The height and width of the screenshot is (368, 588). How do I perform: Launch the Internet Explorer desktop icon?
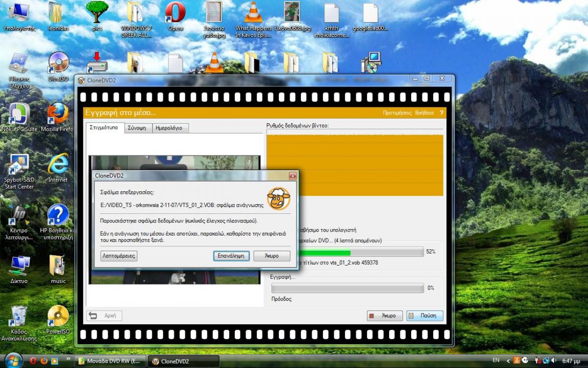[58, 168]
